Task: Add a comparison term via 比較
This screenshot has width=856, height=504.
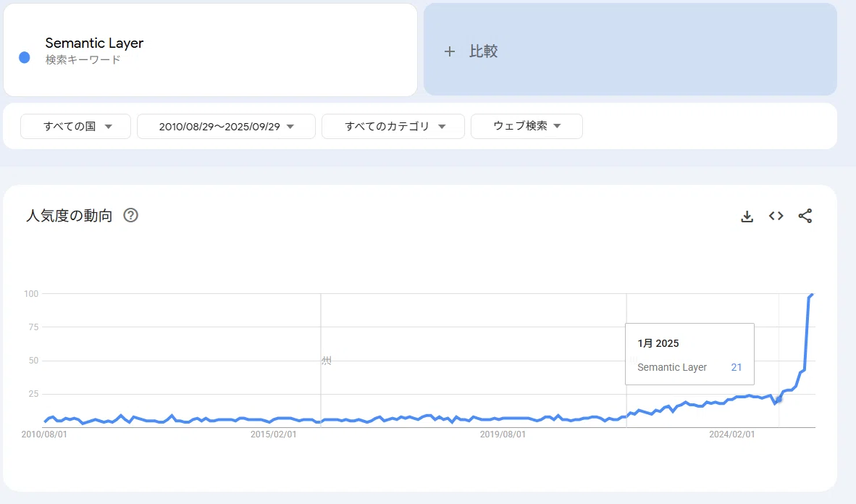Action: [630, 50]
